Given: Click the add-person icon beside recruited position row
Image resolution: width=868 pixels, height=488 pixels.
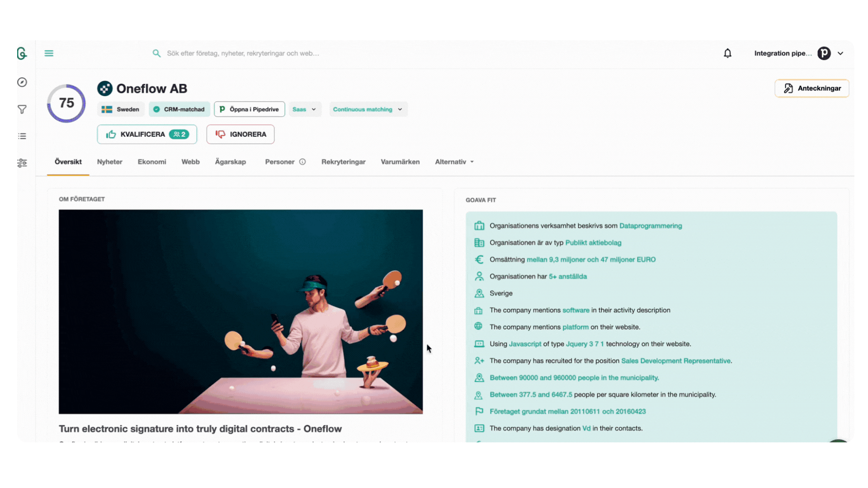Looking at the screenshot, I should click(x=479, y=361).
